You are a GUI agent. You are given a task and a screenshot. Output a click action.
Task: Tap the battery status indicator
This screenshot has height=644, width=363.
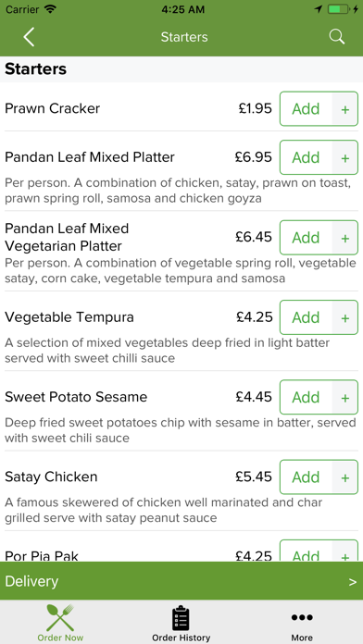pyautogui.click(x=338, y=9)
